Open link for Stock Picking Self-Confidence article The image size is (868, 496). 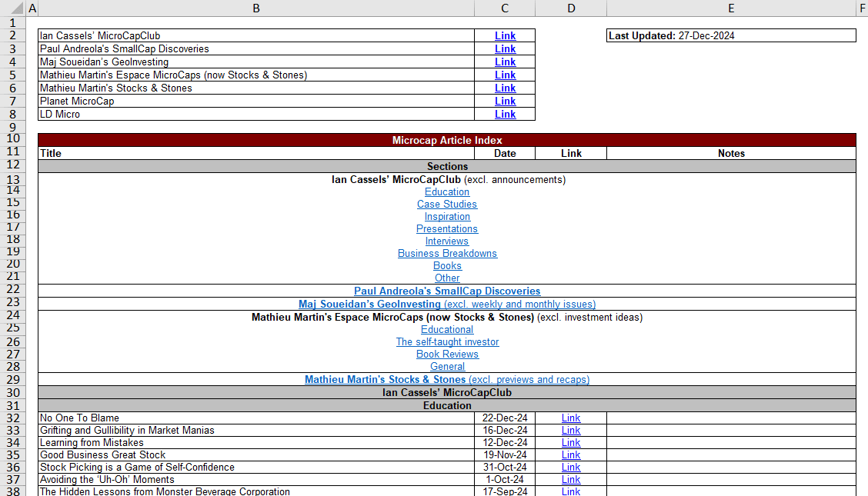click(x=571, y=468)
